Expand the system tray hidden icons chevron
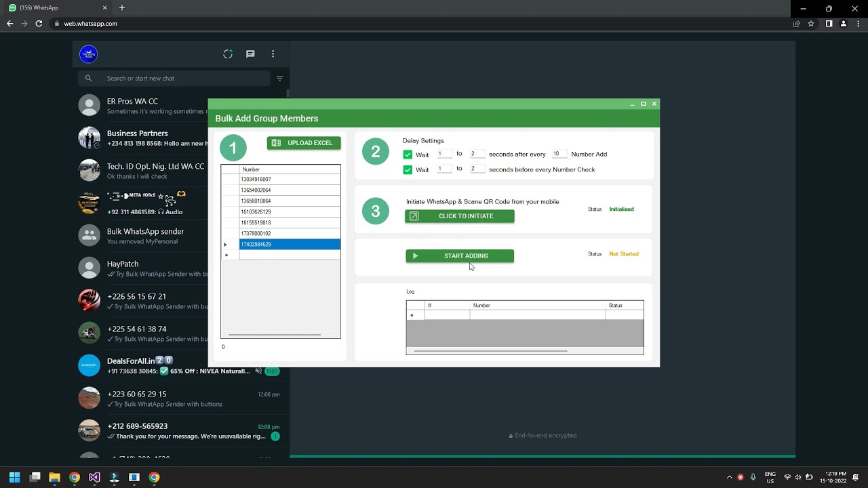Screen dimensions: 868x488 (730, 477)
